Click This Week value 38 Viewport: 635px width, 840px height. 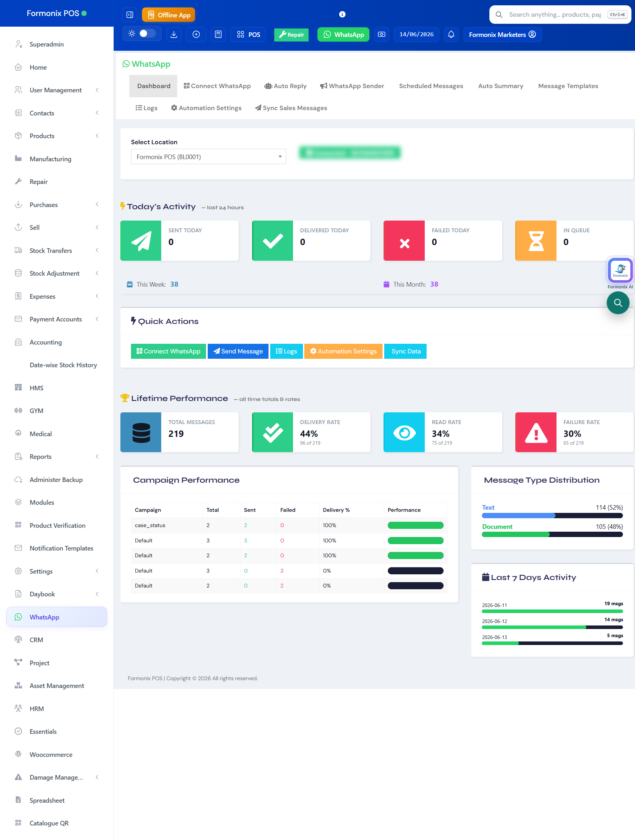pyautogui.click(x=174, y=284)
